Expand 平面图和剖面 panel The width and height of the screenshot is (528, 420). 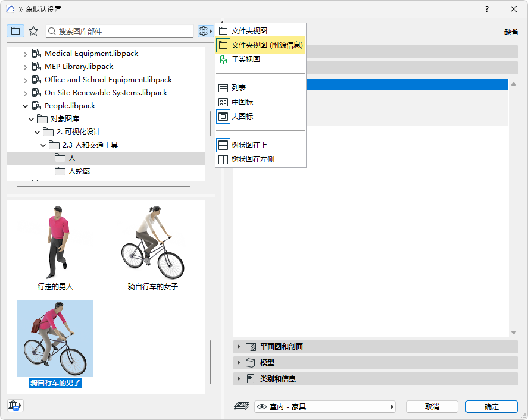pos(239,347)
